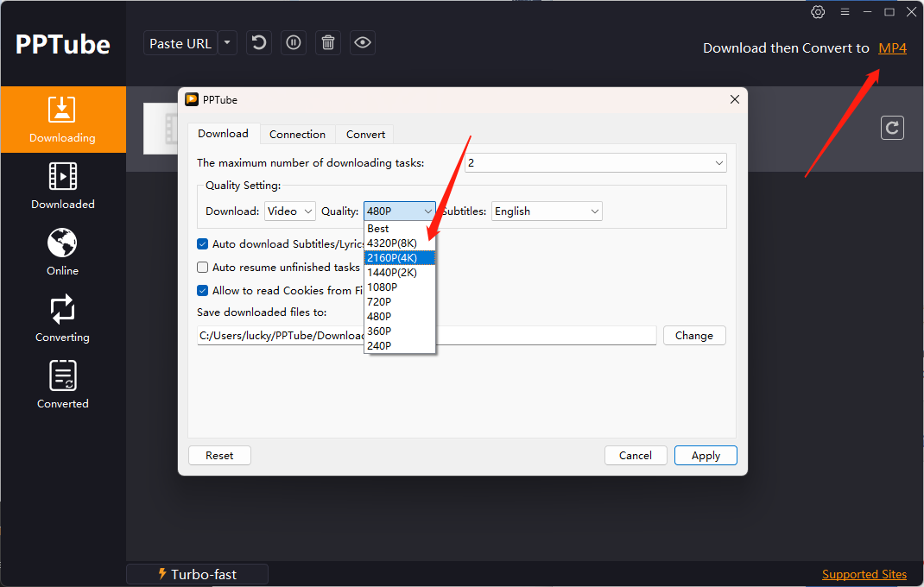Switch to the Connection tab

pyautogui.click(x=297, y=134)
